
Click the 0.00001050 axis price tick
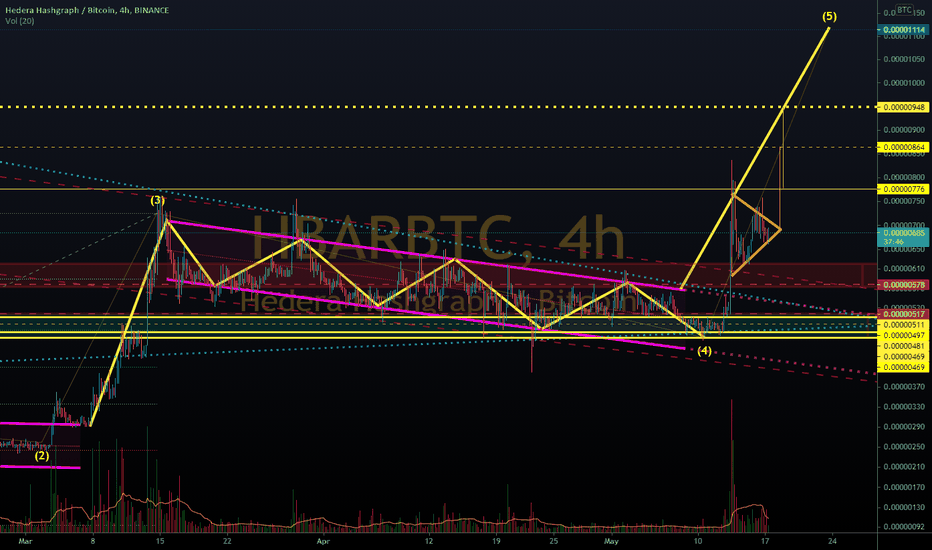tap(903, 59)
